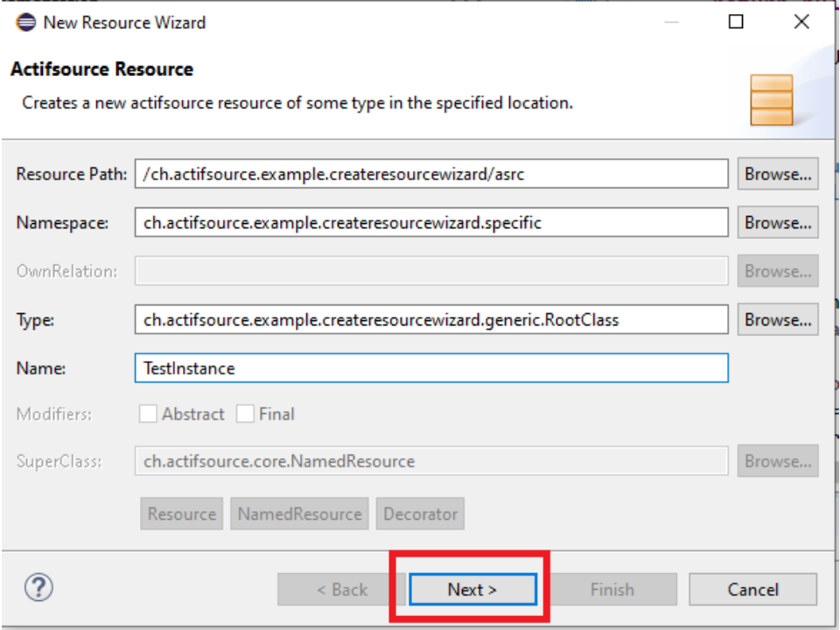Toggle the Final modifier checkbox
The height and width of the screenshot is (630, 840).
pos(246,414)
